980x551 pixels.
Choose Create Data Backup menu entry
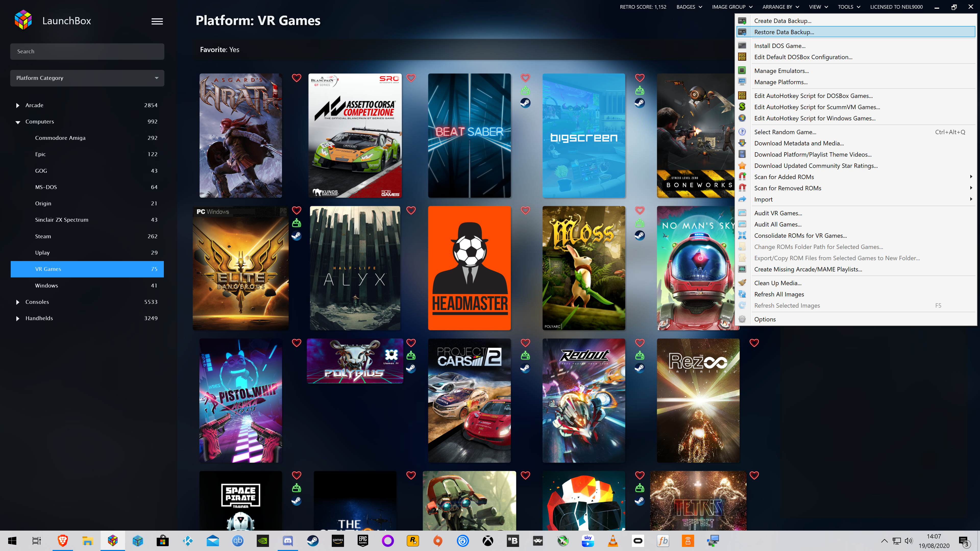click(856, 20)
